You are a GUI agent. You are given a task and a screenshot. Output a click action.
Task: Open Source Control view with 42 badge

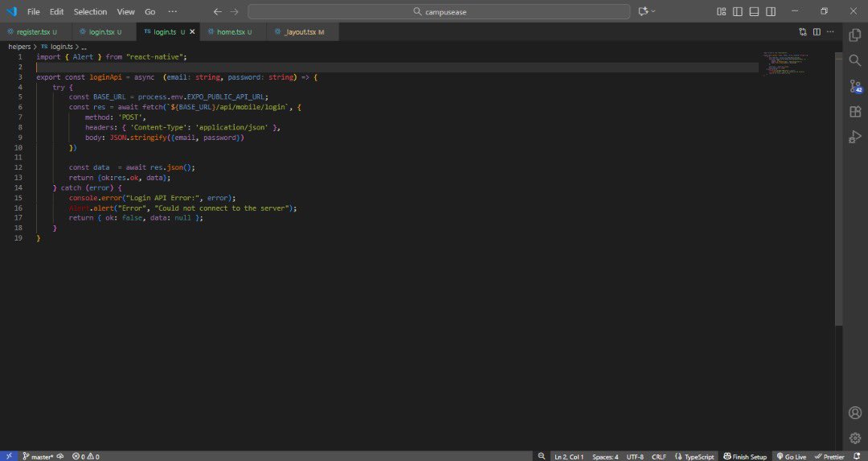(854, 86)
